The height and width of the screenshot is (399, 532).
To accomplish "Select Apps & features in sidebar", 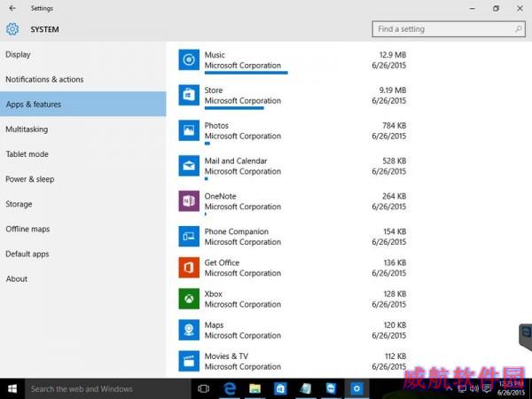I will tap(82, 104).
